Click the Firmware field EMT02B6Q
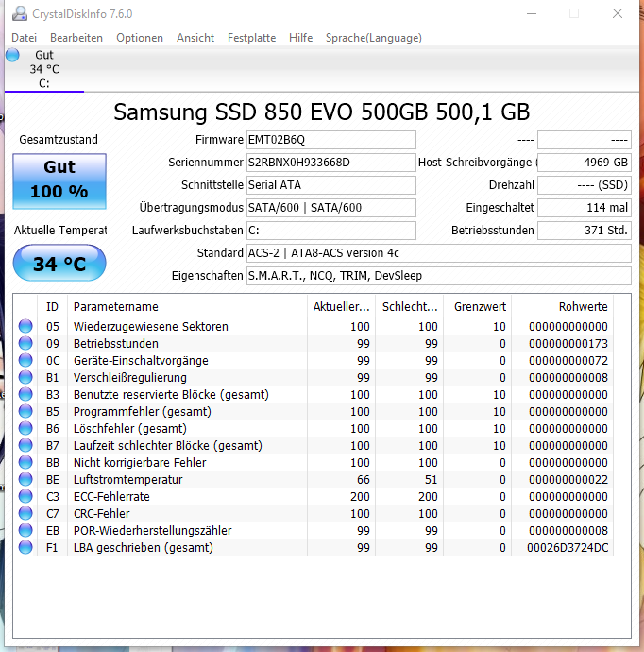The width and height of the screenshot is (644, 652). tap(331, 140)
